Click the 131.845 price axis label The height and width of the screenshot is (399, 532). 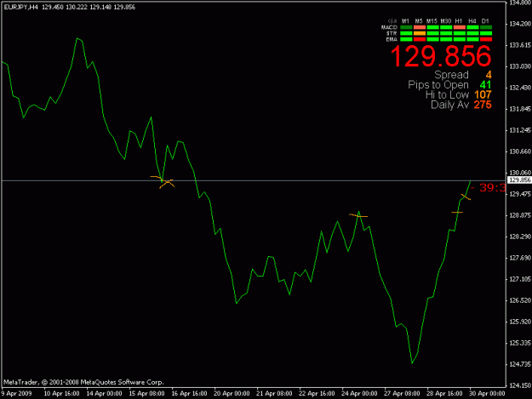click(x=520, y=109)
